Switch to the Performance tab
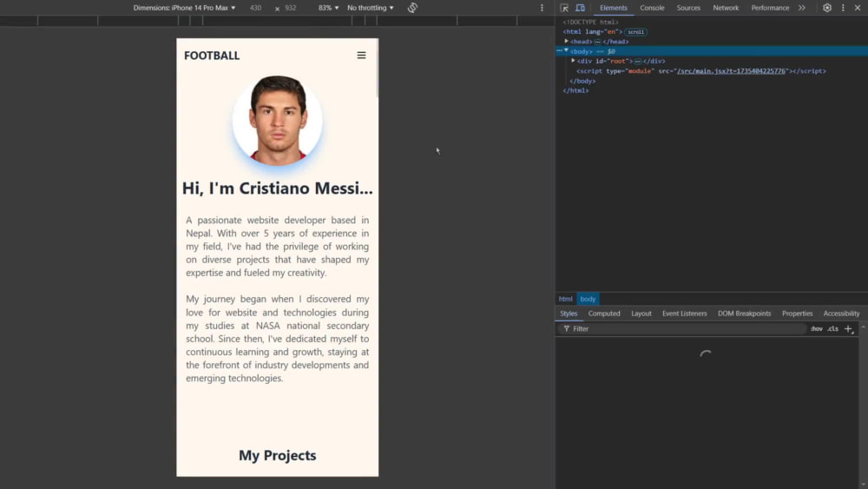The width and height of the screenshot is (868, 489). tap(770, 8)
